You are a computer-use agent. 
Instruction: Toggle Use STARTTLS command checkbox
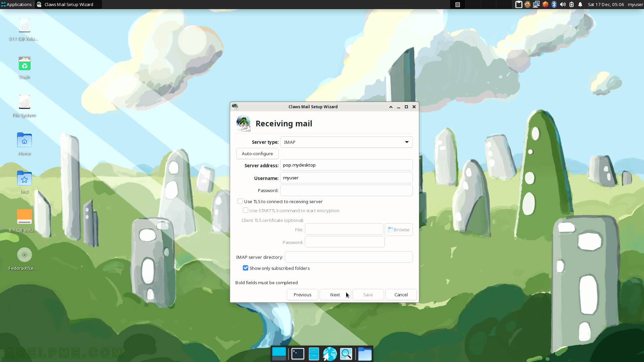246,210
